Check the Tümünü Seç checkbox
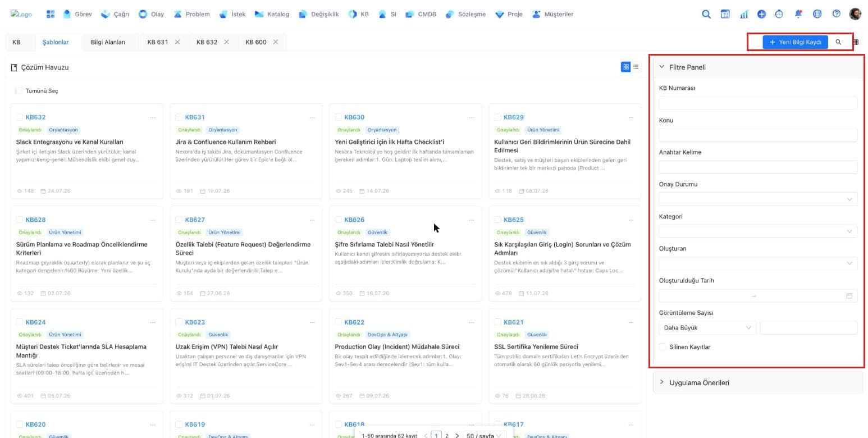The width and height of the screenshot is (868, 438). click(19, 90)
